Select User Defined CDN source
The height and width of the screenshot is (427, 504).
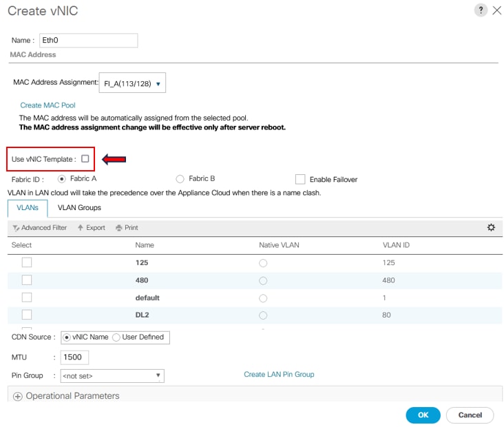pos(116,337)
